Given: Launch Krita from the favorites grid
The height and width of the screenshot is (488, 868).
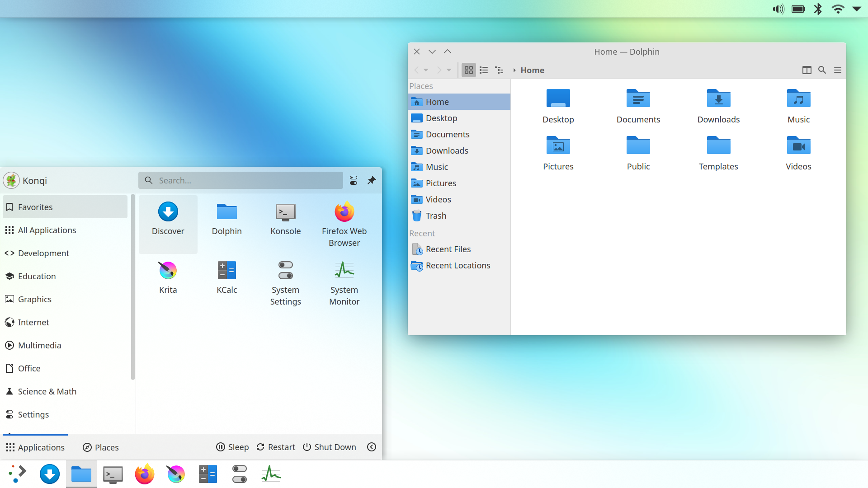Looking at the screenshot, I should [168, 283].
